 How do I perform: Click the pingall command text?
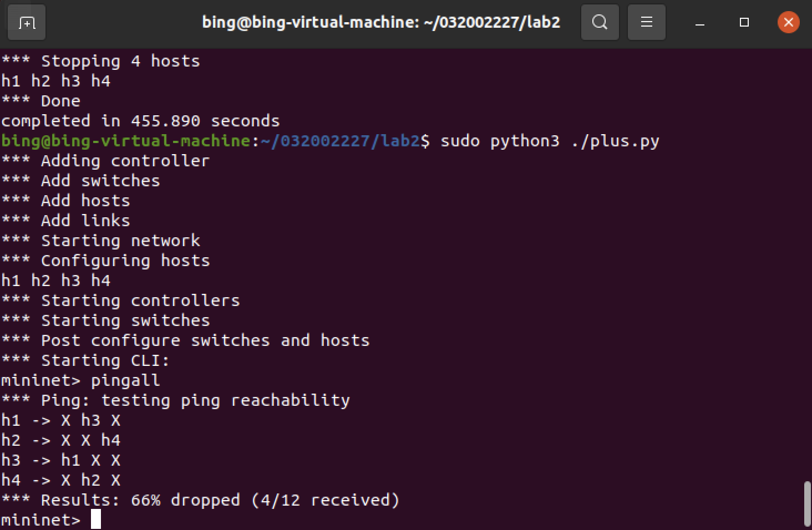click(x=125, y=380)
